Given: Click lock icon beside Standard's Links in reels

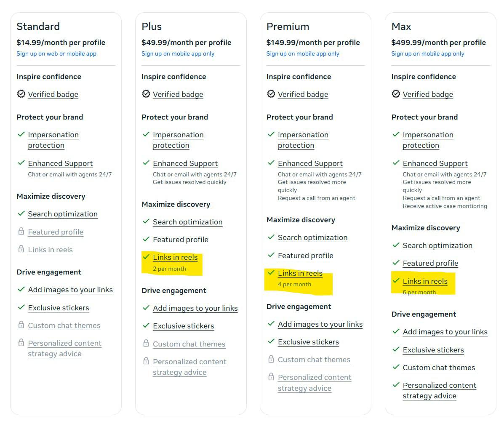Looking at the screenshot, I should (x=21, y=249).
